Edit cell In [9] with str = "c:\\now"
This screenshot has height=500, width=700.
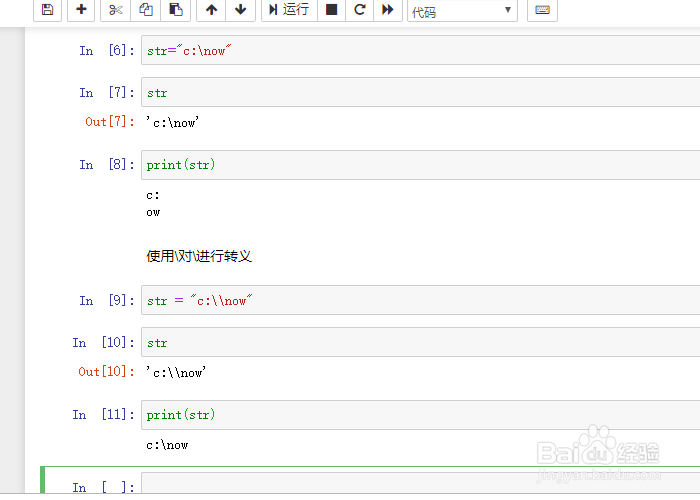point(421,300)
